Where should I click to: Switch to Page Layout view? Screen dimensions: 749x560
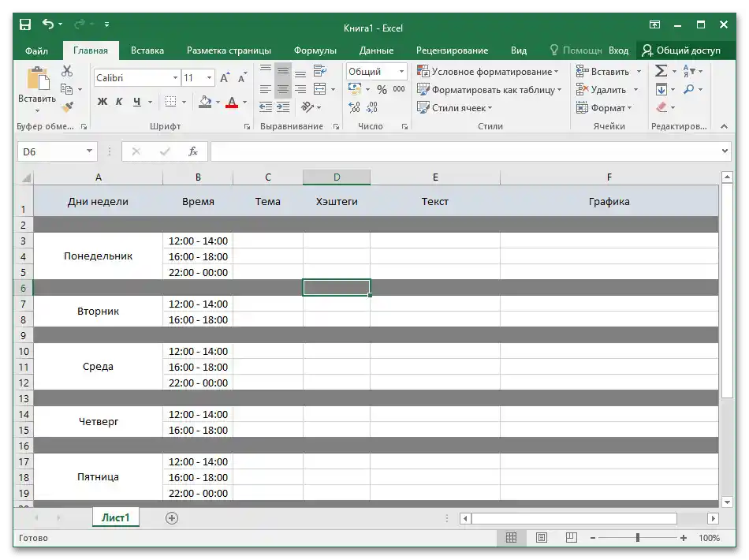pos(542,538)
